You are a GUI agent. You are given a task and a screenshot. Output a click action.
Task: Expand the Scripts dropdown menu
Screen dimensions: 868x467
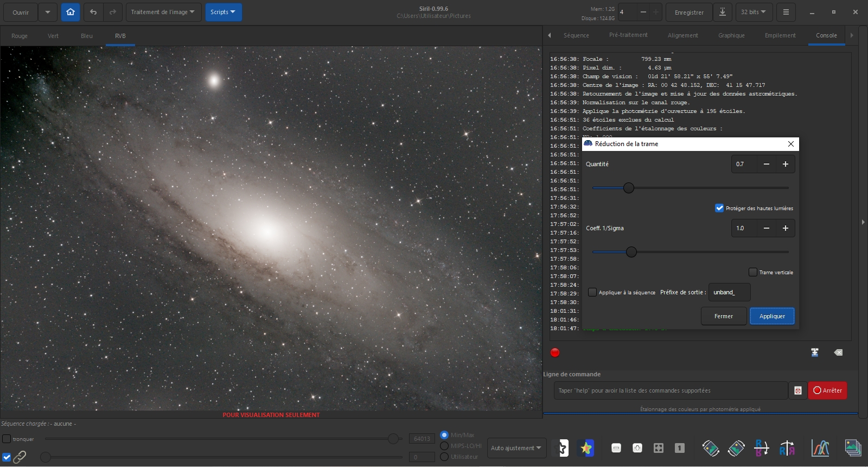223,12
